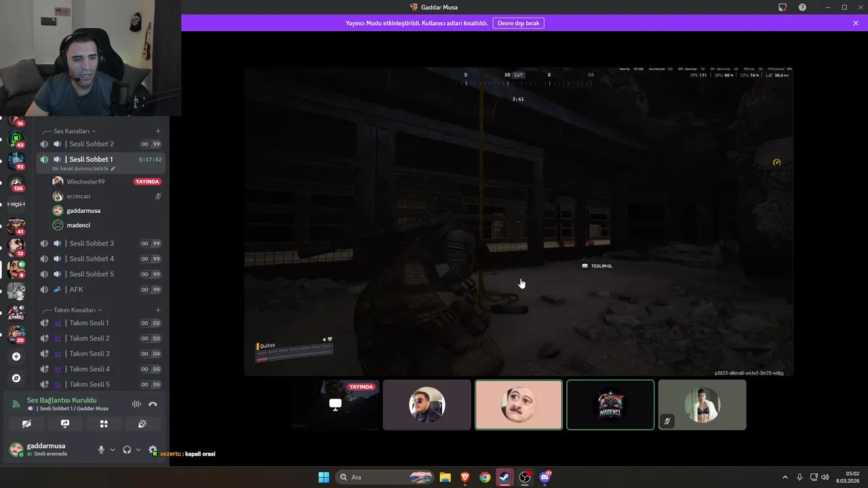Select the mustache avatar participant tile
The image size is (868, 488).
pyautogui.click(x=519, y=405)
